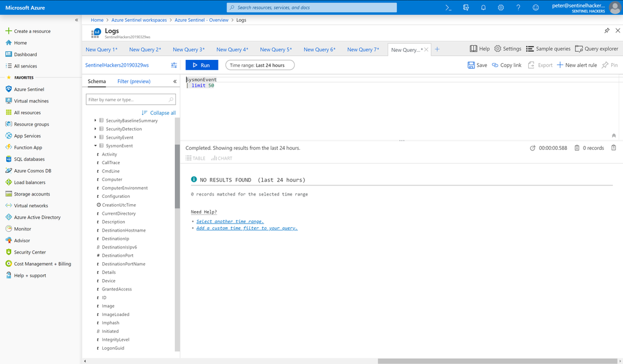Click Create a resource
This screenshot has width=623, height=364.
[28, 31]
